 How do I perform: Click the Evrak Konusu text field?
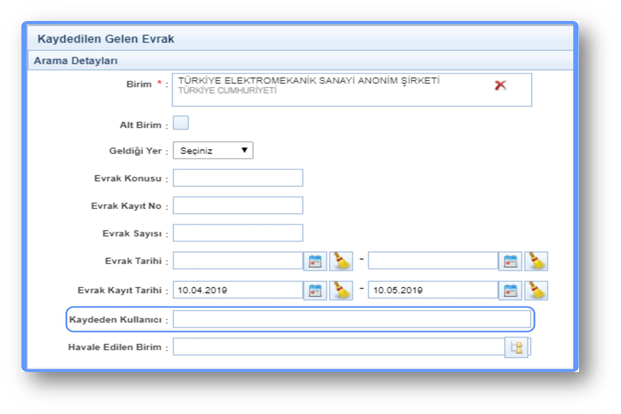pyautogui.click(x=238, y=178)
